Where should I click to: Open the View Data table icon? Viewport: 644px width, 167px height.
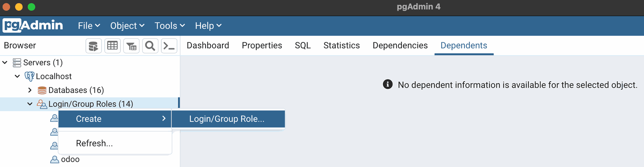[x=112, y=46]
